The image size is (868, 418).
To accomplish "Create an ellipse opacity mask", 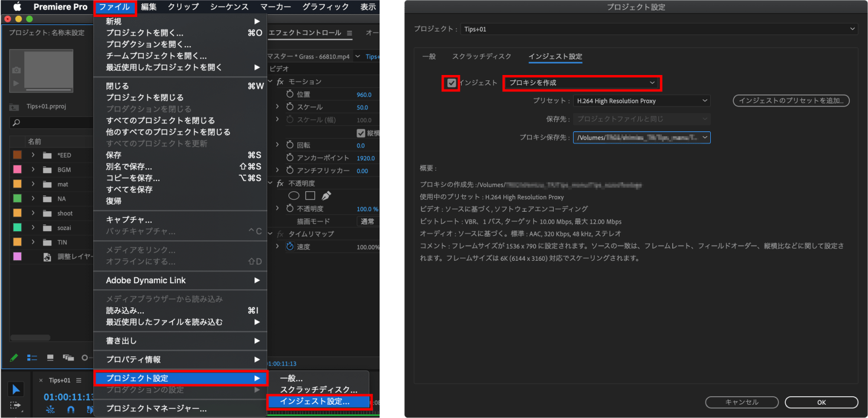I will (x=294, y=195).
